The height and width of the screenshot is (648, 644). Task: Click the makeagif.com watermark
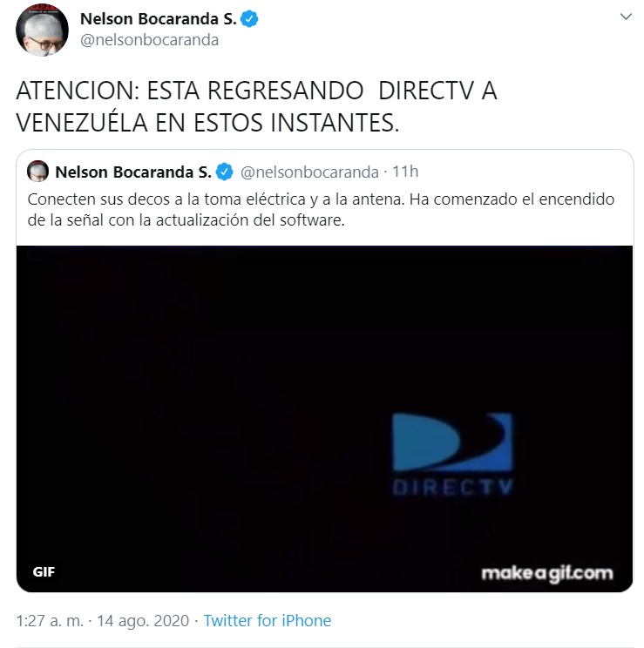546,574
